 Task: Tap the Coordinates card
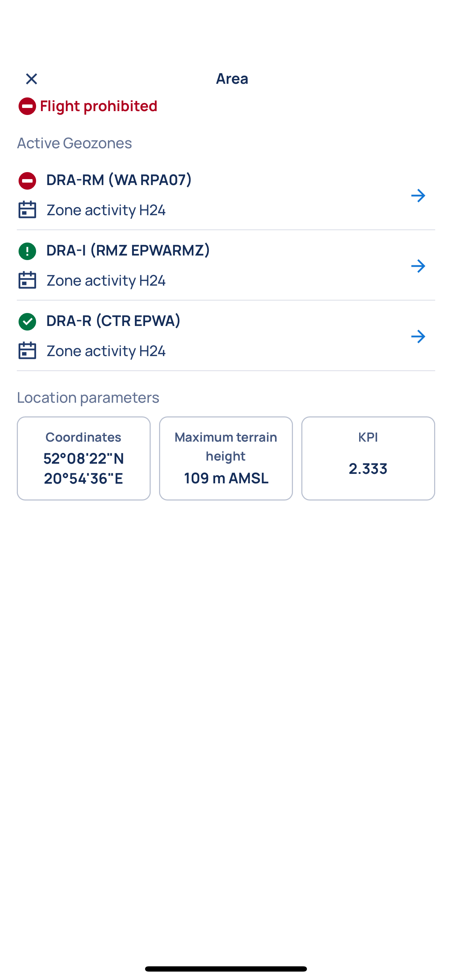tap(83, 458)
